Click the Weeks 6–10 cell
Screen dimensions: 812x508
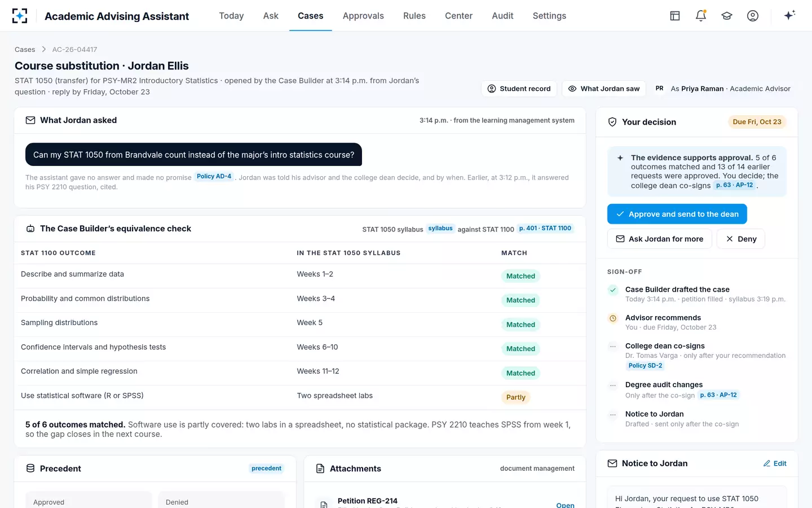317,347
